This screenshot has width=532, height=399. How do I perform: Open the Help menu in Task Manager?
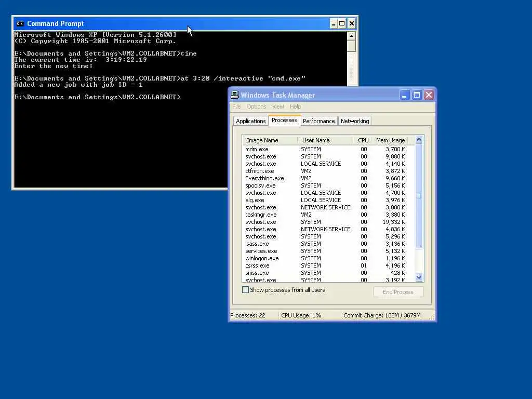pyautogui.click(x=295, y=107)
